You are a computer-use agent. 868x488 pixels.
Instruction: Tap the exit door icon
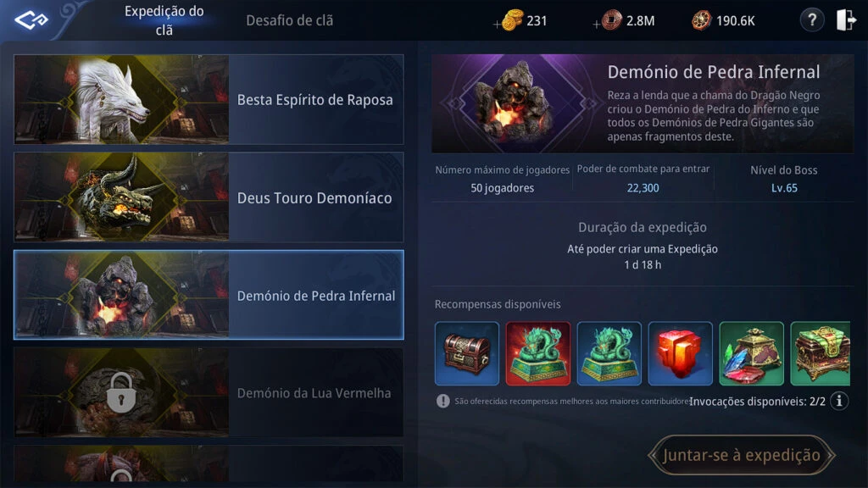[x=846, y=20]
